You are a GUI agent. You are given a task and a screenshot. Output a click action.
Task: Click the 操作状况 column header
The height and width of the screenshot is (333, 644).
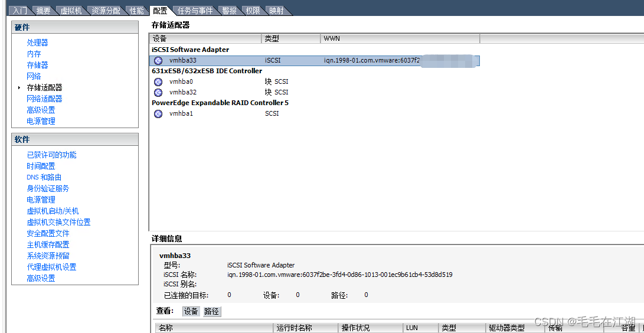[371, 328]
